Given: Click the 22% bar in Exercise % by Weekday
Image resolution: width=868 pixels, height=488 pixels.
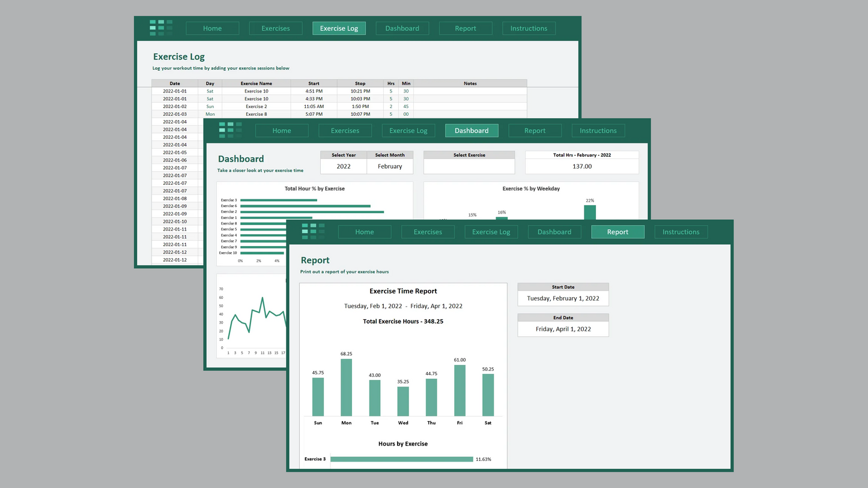Looking at the screenshot, I should coord(589,211).
